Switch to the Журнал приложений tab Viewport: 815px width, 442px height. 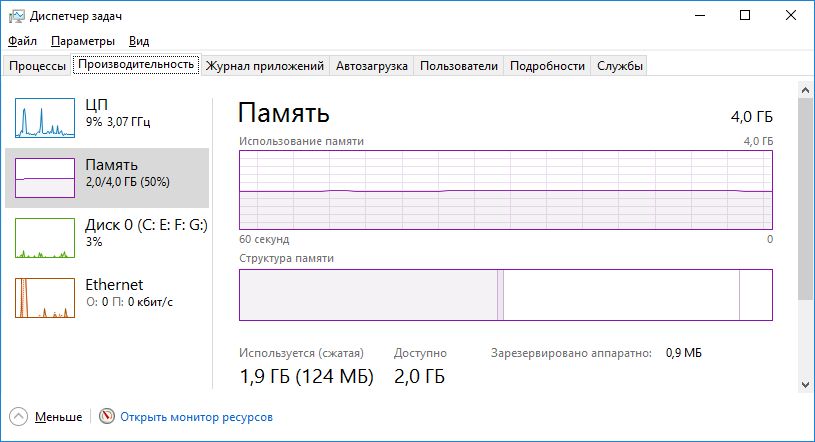pyautogui.click(x=265, y=66)
